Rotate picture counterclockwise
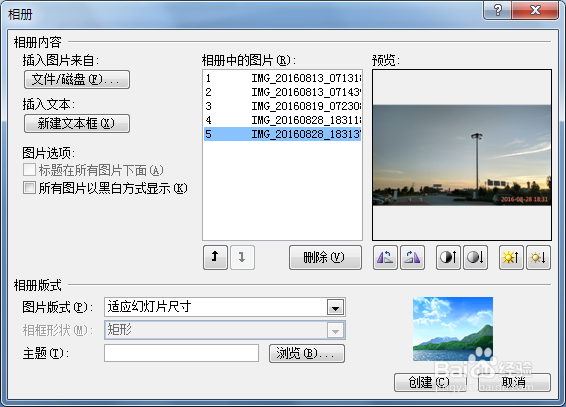This screenshot has width=566, height=407. [x=385, y=257]
